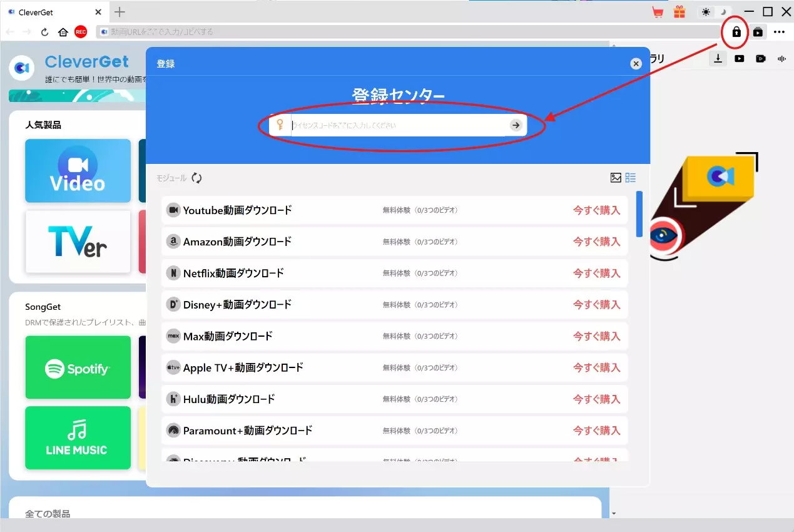The image size is (794, 532).
Task: Reload the page with the refresh icon
Action: (44, 32)
